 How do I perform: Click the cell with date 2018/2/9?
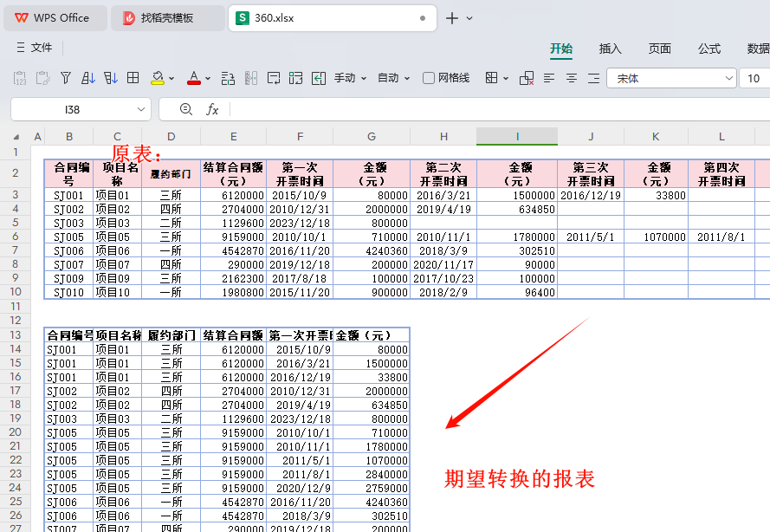443,292
